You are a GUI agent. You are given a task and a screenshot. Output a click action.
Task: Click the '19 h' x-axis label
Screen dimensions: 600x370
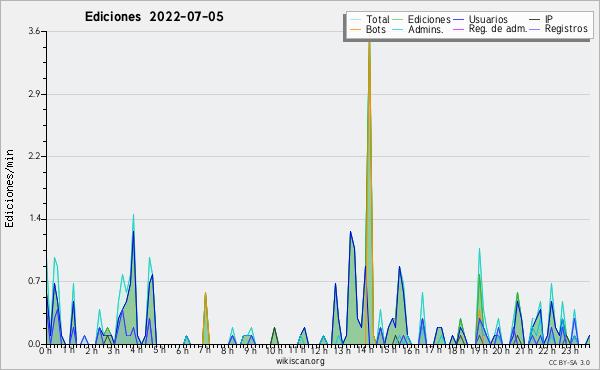point(478,351)
